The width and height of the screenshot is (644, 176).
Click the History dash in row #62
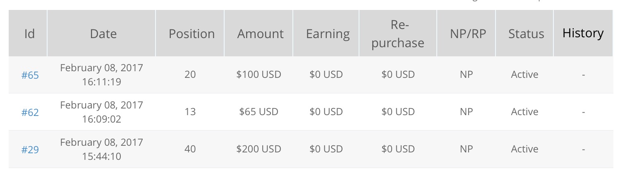pos(583,112)
